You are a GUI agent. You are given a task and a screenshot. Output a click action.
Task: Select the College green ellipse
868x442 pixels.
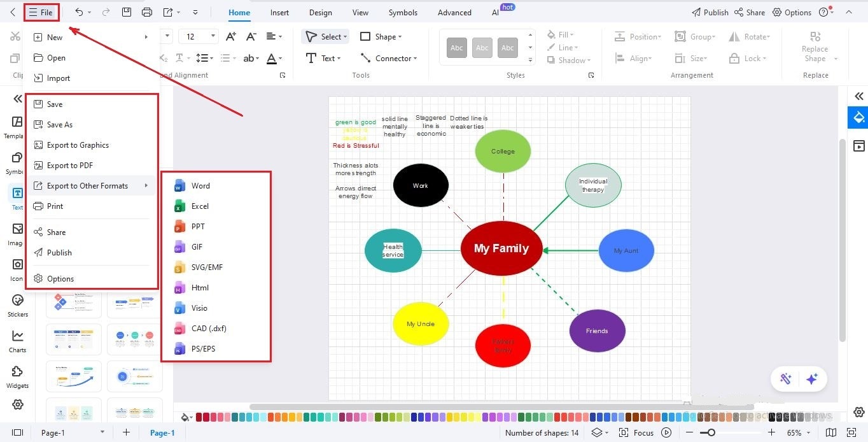(x=503, y=152)
